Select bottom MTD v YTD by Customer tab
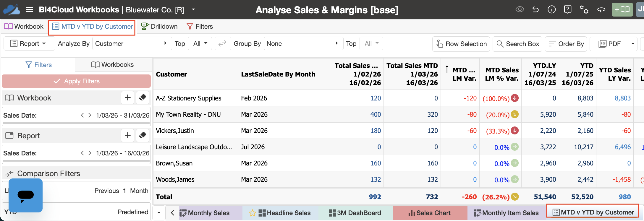The image size is (644, 221). click(593, 212)
